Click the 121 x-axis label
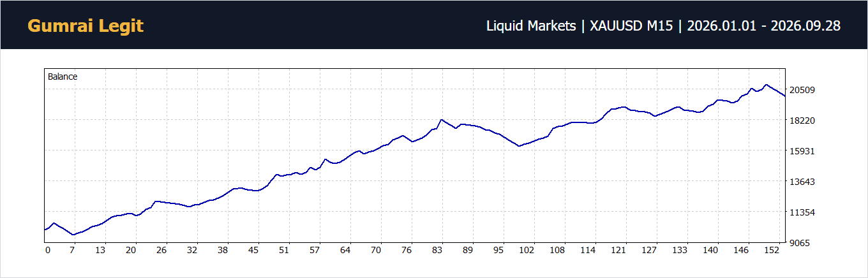This screenshot has width=868, height=278. [x=618, y=251]
